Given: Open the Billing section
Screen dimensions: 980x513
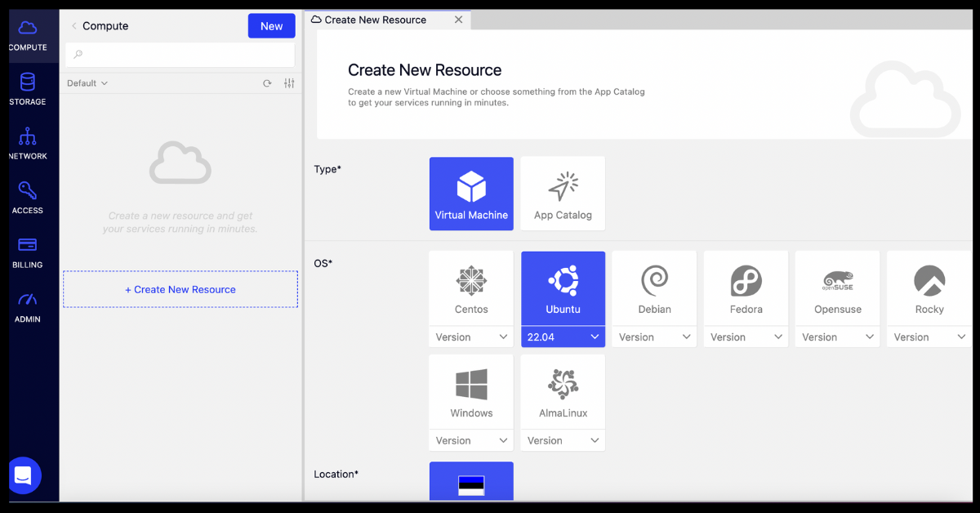Looking at the screenshot, I should click(28, 252).
